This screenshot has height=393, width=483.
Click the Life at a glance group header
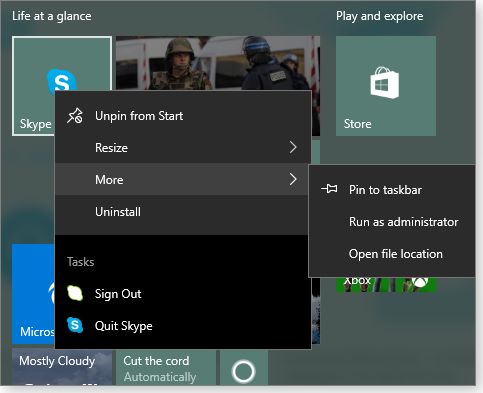coord(52,16)
